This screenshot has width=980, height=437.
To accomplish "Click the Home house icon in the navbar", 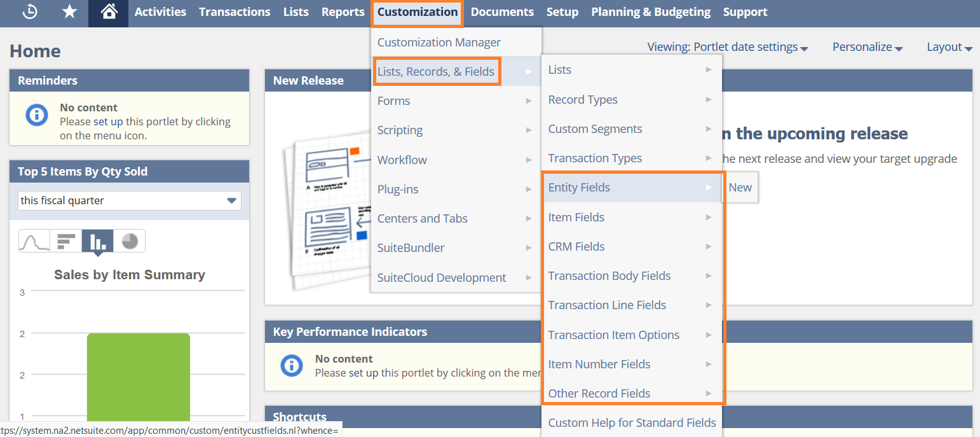I will 108,11.
